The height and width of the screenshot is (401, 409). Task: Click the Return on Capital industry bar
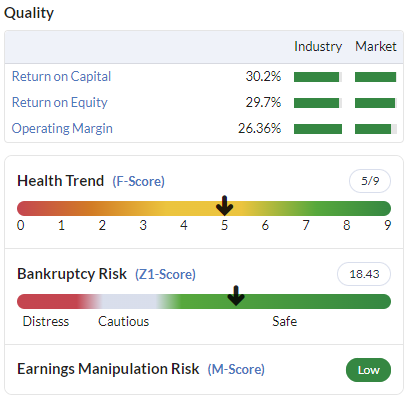318,77
